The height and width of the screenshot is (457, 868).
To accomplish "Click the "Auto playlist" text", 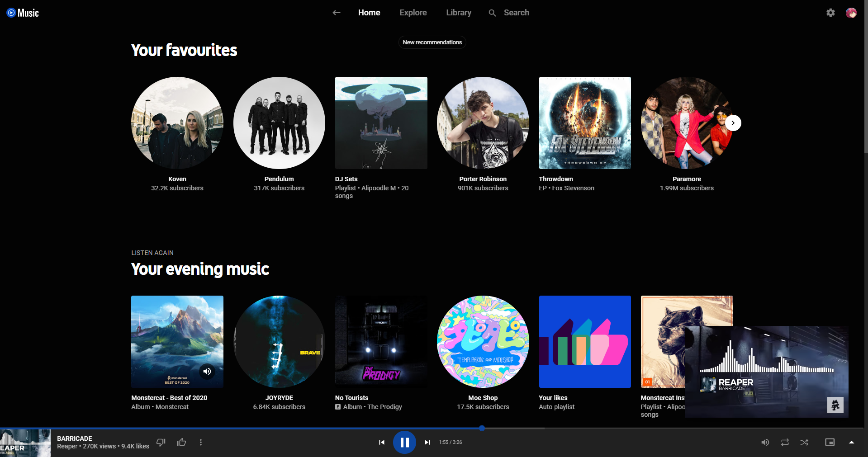I will click(x=556, y=407).
